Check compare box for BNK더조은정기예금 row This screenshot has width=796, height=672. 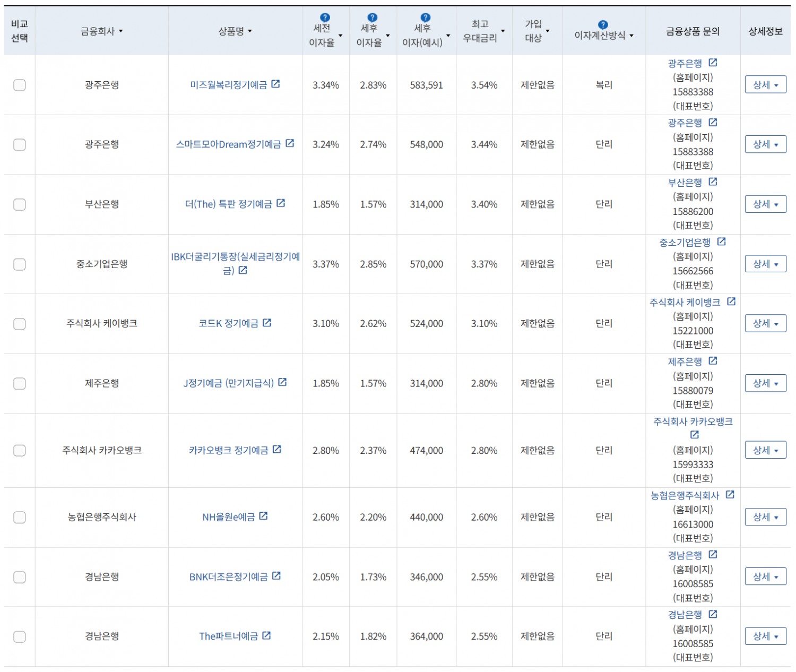pos(20,577)
